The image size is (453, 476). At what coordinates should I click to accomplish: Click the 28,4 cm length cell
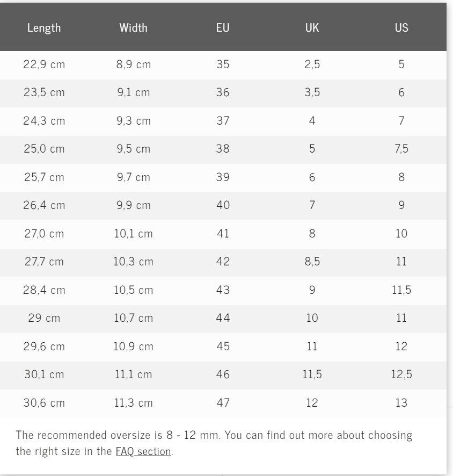click(x=44, y=290)
